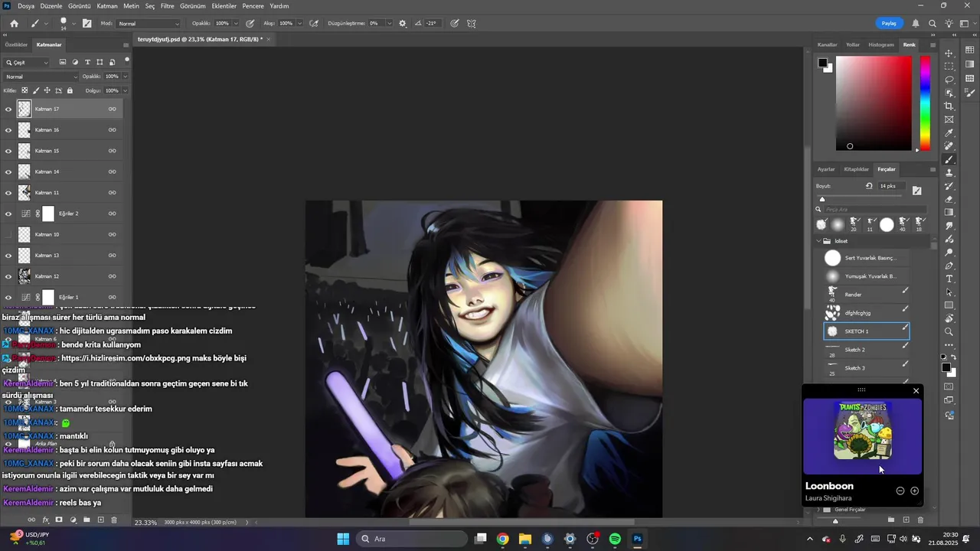980x551 pixels.
Task: Open symmetry paint options butterfly icon
Action: point(472,24)
